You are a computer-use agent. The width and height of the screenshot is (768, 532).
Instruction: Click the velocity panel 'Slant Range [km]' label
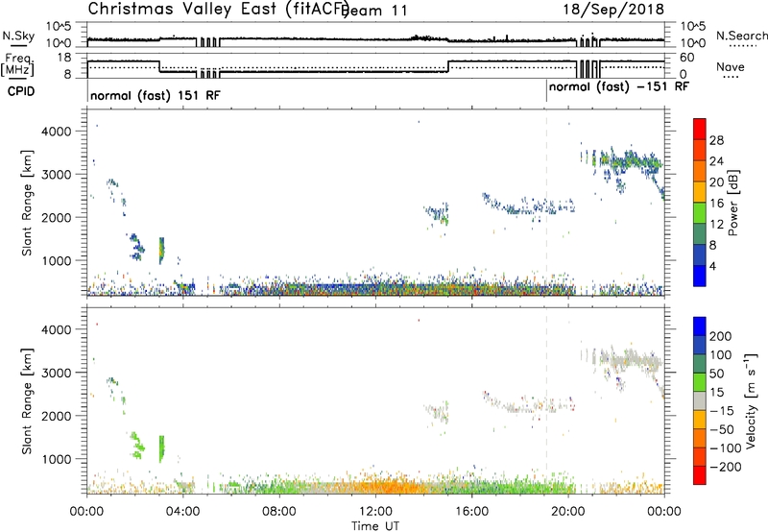coord(27,400)
